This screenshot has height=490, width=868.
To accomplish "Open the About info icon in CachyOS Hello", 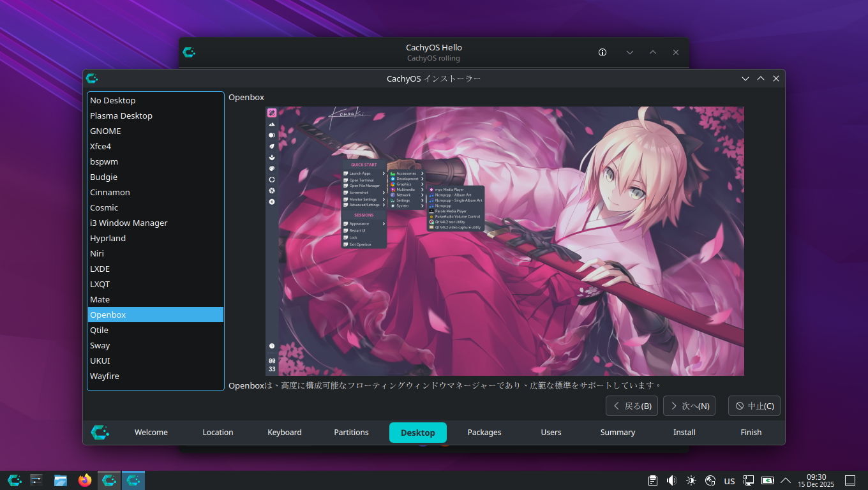I will [602, 52].
